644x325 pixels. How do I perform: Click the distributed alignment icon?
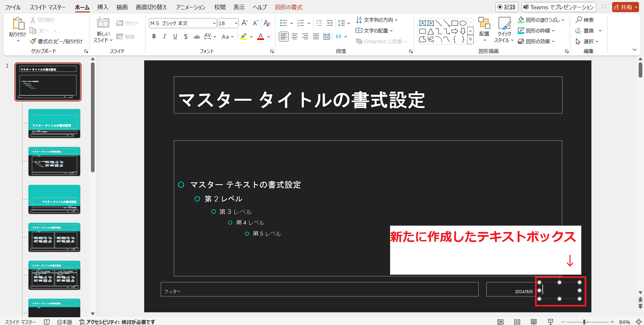point(327,37)
